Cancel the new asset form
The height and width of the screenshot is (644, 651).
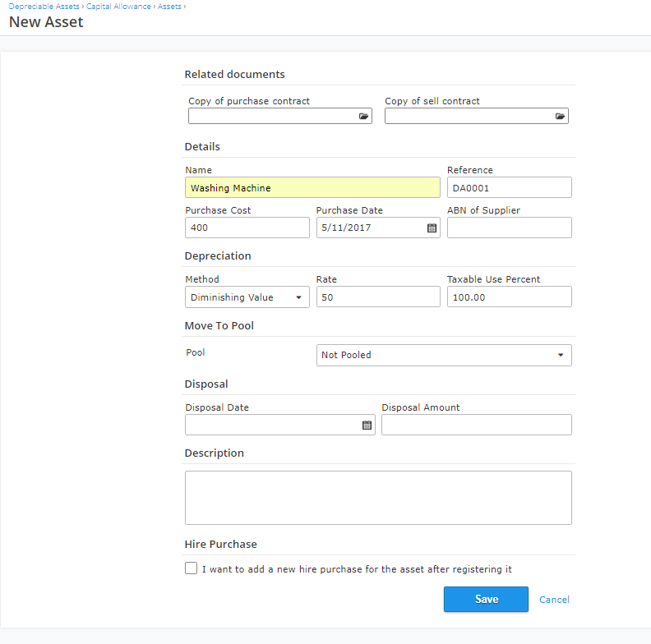(x=554, y=600)
